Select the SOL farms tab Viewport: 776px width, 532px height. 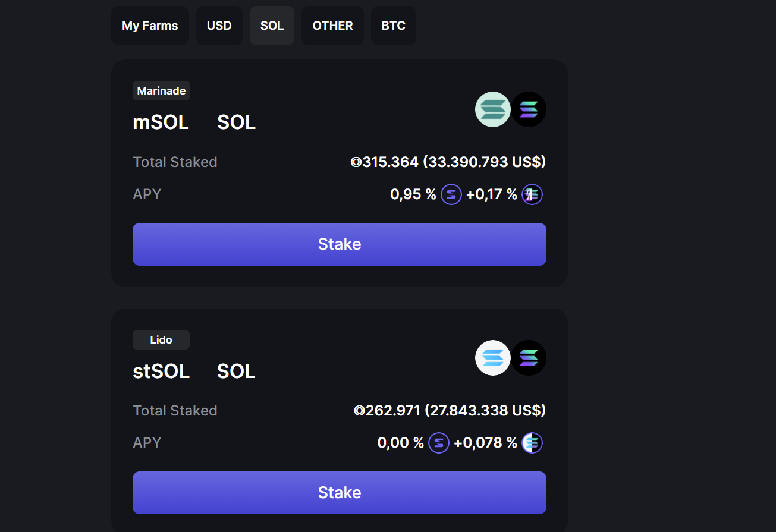(x=272, y=26)
